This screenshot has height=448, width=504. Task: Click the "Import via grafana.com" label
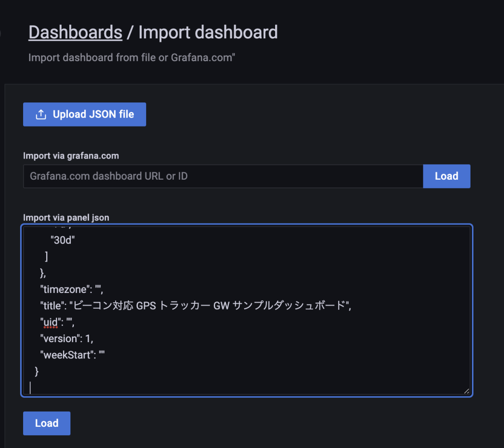pyautogui.click(x=71, y=156)
